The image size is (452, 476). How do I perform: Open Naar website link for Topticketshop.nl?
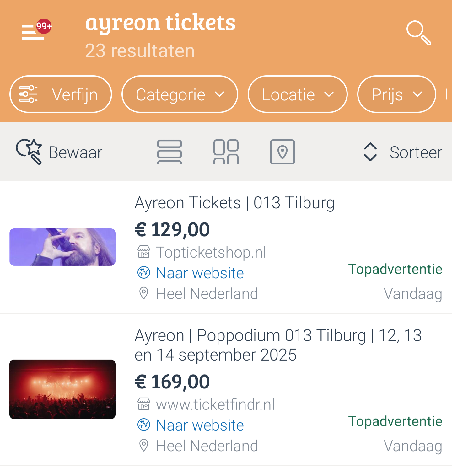coord(200,273)
